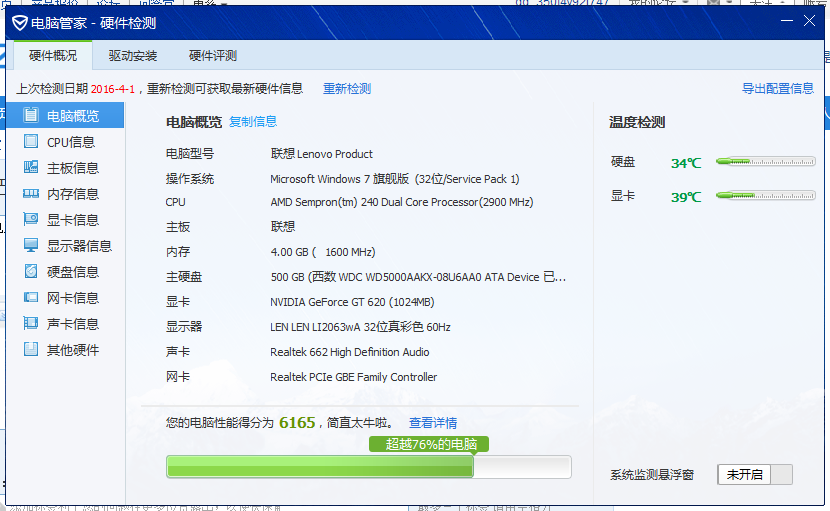Switch to the 硬件概况 tab
Image resolution: width=830 pixels, height=511 pixels.
click(x=53, y=55)
